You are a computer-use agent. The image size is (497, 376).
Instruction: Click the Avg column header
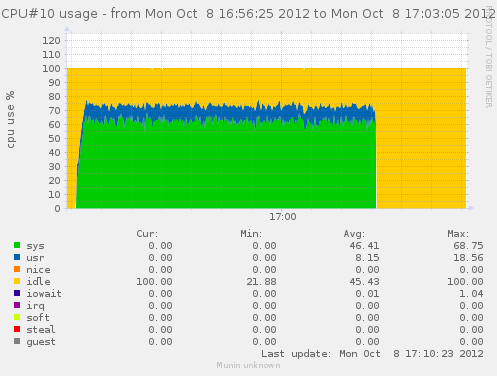pos(354,234)
